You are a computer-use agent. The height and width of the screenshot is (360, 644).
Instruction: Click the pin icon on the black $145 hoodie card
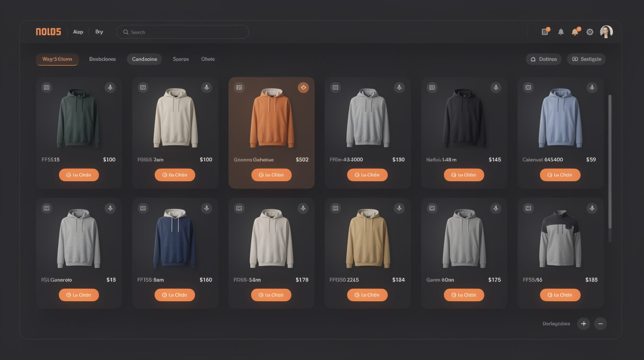[496, 87]
